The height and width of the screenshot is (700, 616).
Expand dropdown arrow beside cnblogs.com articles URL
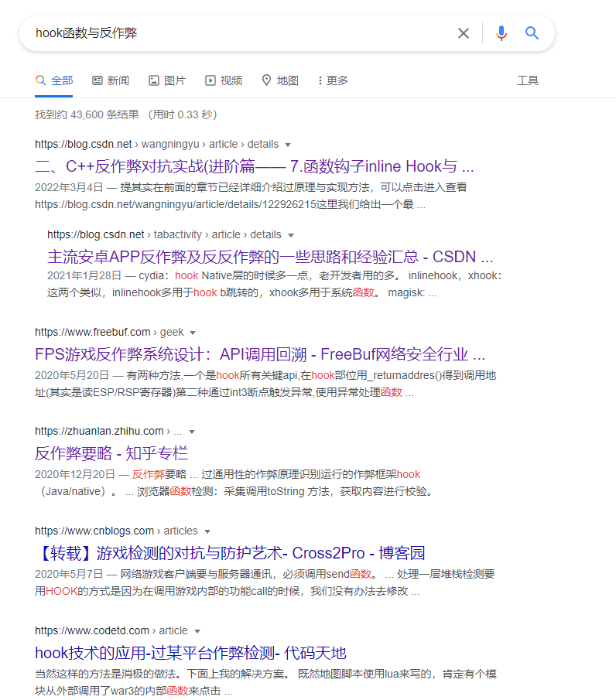(207, 531)
